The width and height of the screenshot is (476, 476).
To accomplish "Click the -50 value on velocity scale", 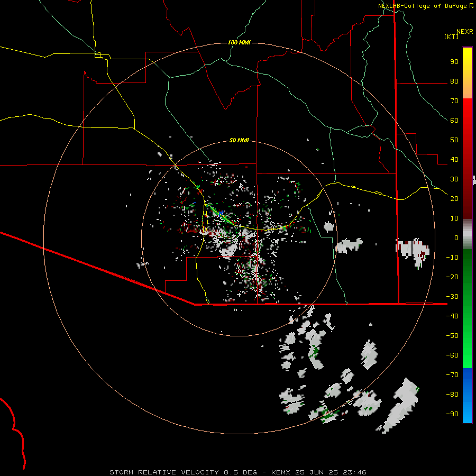I will coord(452,336).
